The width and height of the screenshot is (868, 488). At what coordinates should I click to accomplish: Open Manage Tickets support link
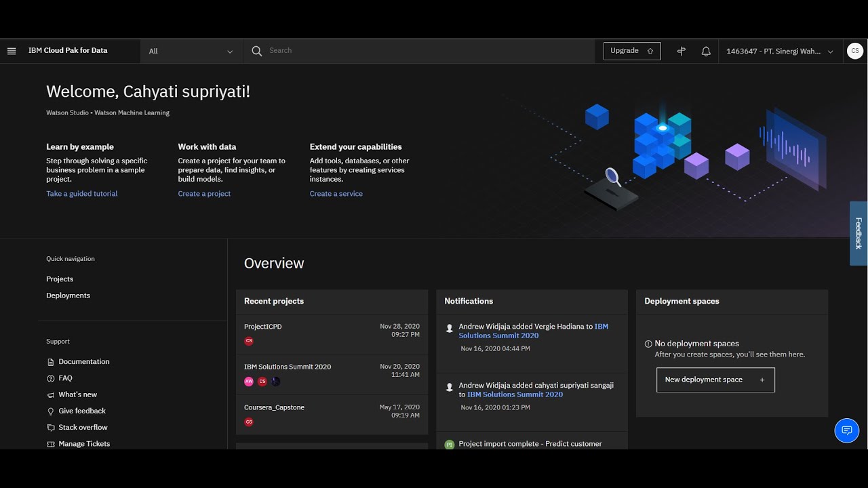click(x=84, y=444)
